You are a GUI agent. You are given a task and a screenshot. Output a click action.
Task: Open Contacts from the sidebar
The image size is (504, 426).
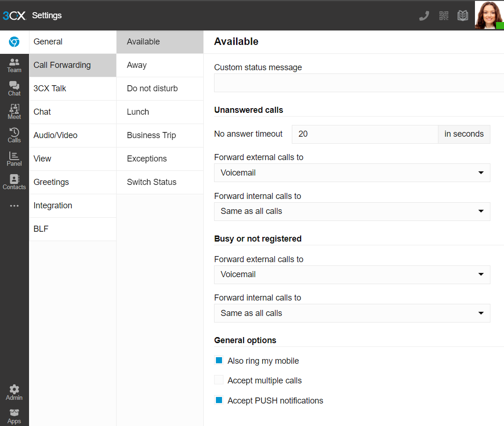14,182
